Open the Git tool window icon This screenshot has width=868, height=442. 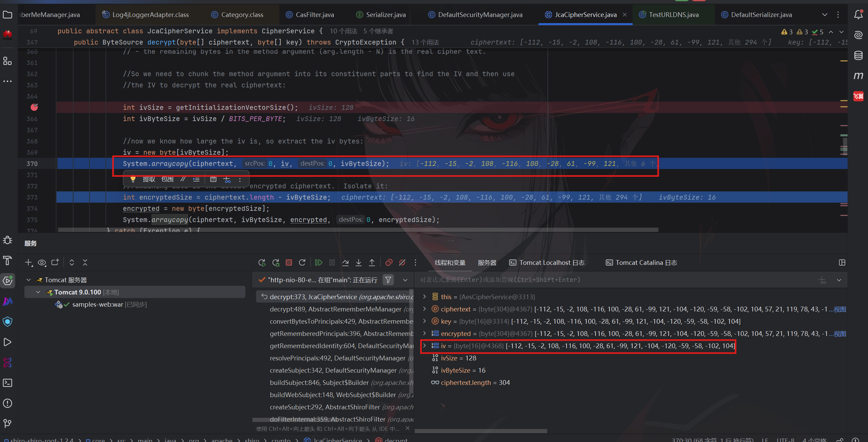pyautogui.click(x=7, y=423)
